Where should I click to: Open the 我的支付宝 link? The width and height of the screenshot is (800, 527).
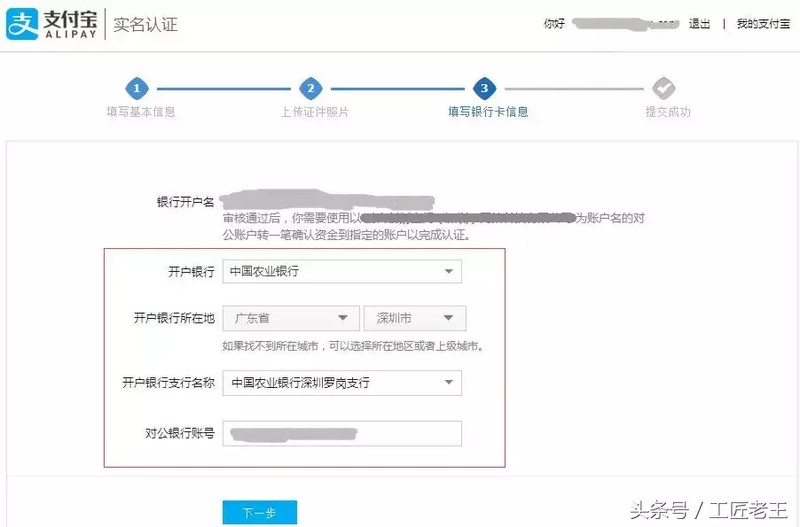coord(763,23)
